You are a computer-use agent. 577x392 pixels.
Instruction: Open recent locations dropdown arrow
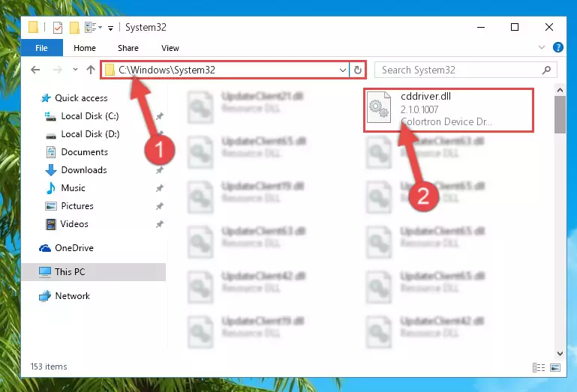75,70
